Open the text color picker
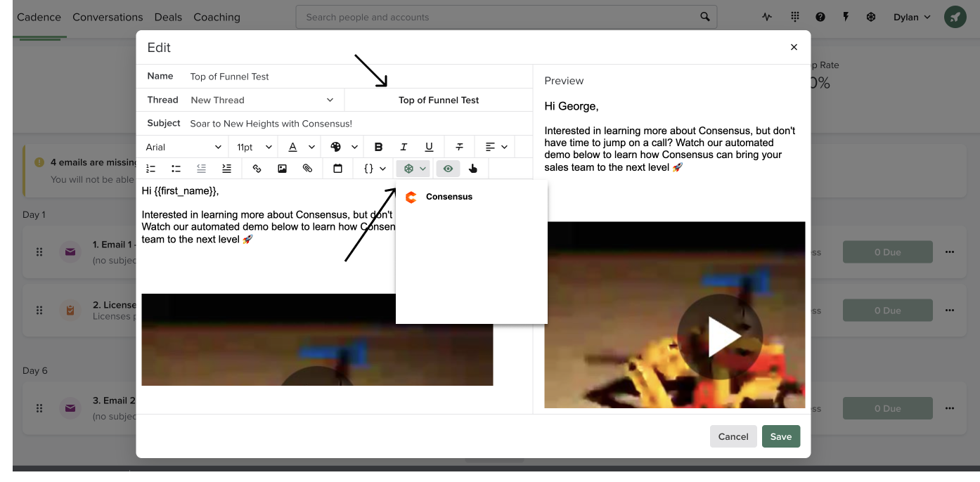 point(301,147)
